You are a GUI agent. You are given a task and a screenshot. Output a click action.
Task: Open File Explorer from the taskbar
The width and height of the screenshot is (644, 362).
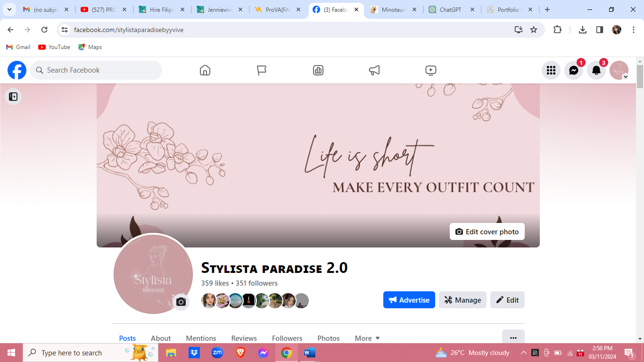click(x=171, y=353)
